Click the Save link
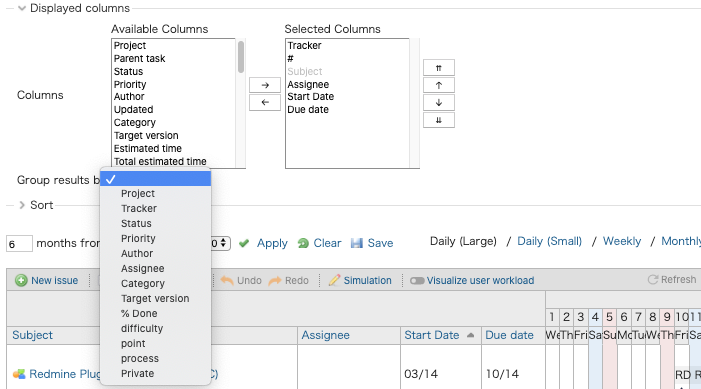The width and height of the screenshot is (701, 389). (380, 243)
